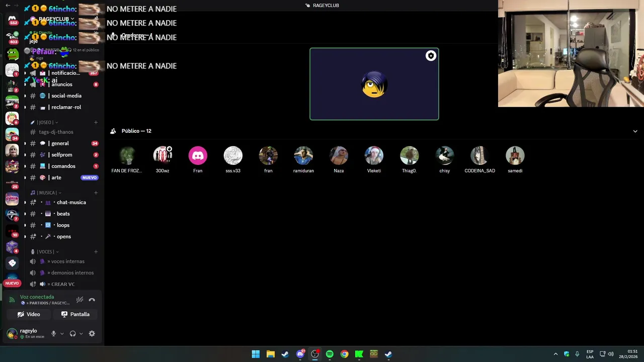Open the beats channel
The width and height of the screenshot is (644, 362).
click(x=64, y=214)
